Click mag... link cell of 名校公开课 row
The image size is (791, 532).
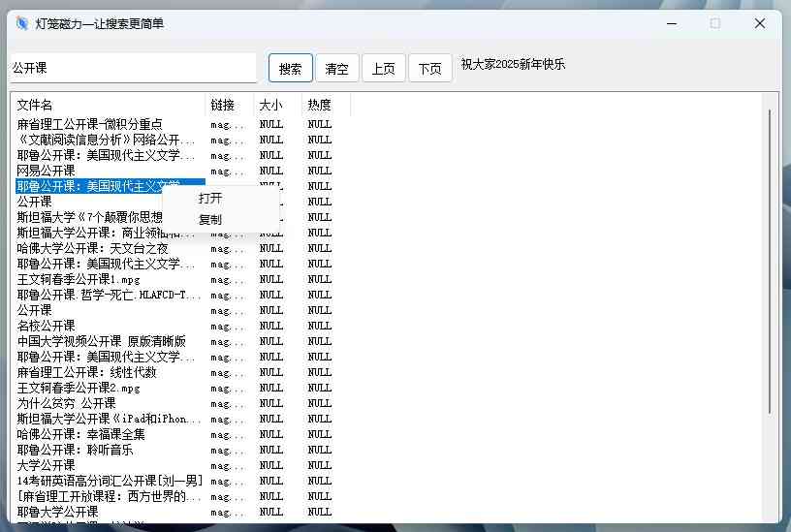pos(227,327)
